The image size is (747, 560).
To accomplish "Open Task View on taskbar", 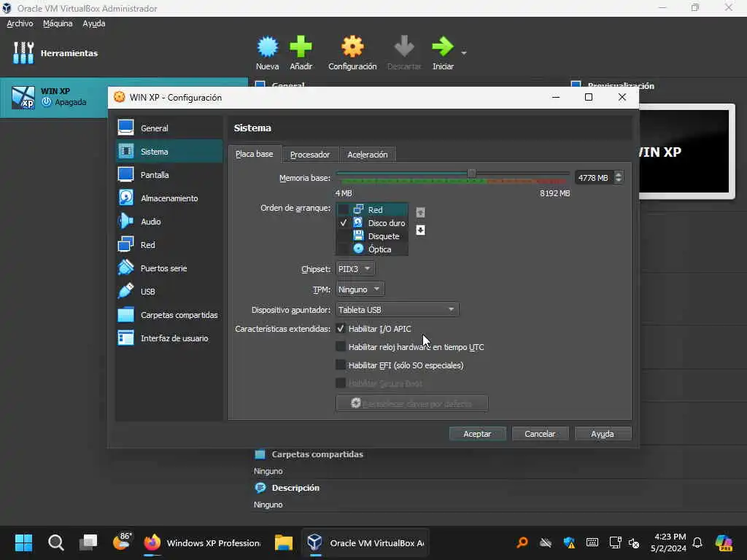I will 88,542.
